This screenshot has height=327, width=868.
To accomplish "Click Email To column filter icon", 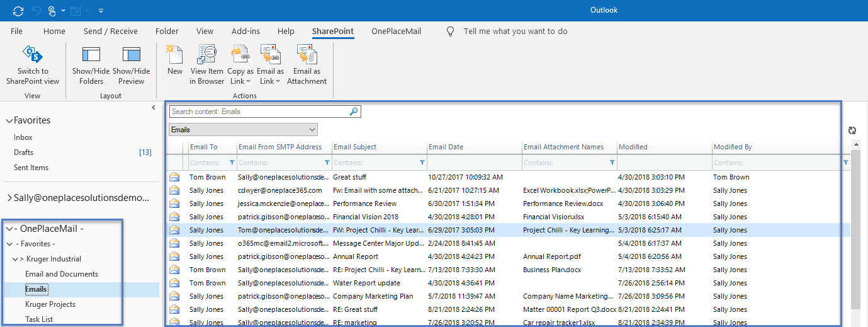I will click(232, 163).
